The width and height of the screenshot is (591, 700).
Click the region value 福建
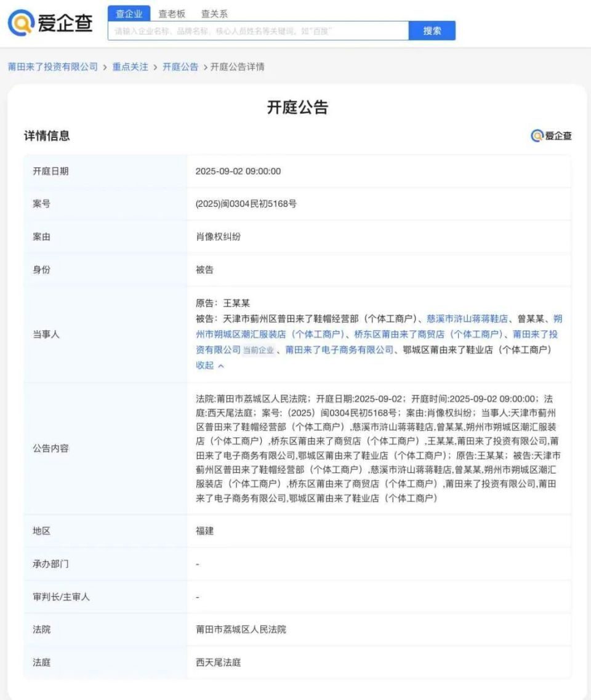tap(204, 531)
